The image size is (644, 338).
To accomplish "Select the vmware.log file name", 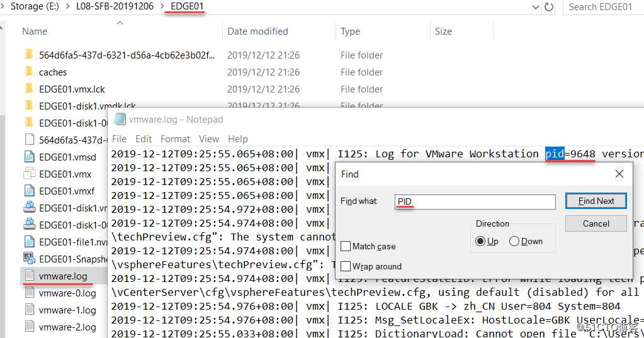I will 63,276.
